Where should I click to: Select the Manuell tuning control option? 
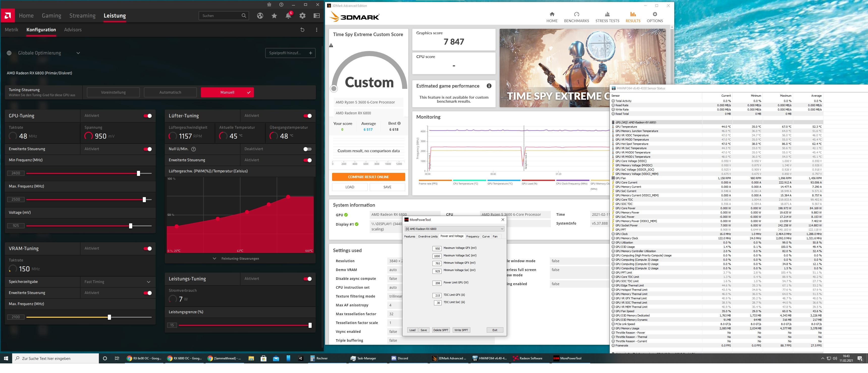(227, 92)
